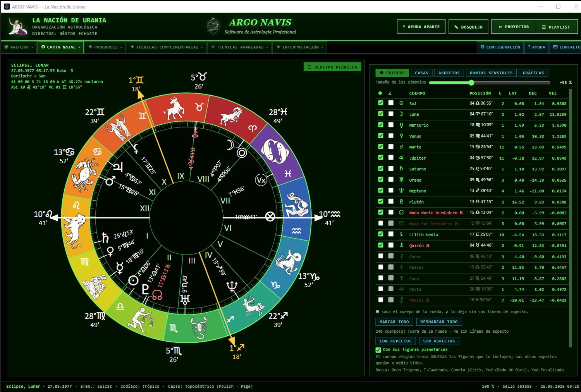The height and width of the screenshot is (392, 581).
Task: Uncheck the Sol wheel checkbox
Action: coord(381,103)
